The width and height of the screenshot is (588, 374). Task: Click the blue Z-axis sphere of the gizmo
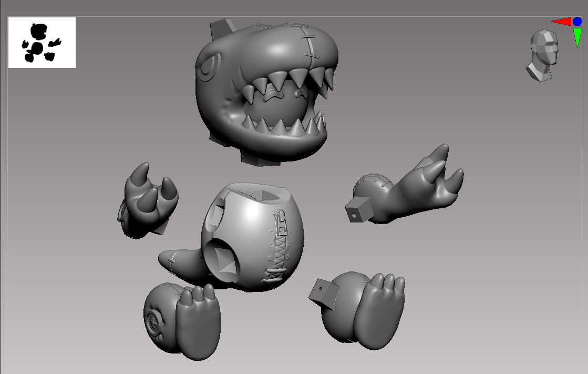tap(577, 22)
